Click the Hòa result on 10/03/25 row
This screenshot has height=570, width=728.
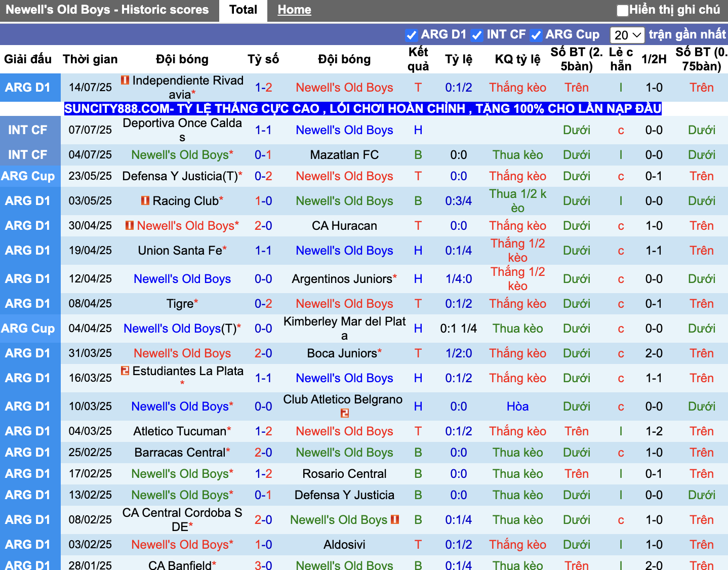coord(517,406)
